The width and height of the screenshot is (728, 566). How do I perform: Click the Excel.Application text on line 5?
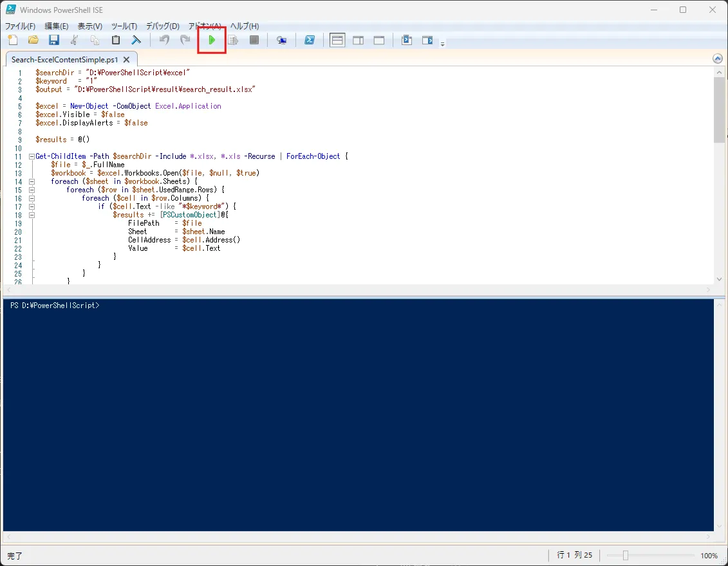click(188, 105)
